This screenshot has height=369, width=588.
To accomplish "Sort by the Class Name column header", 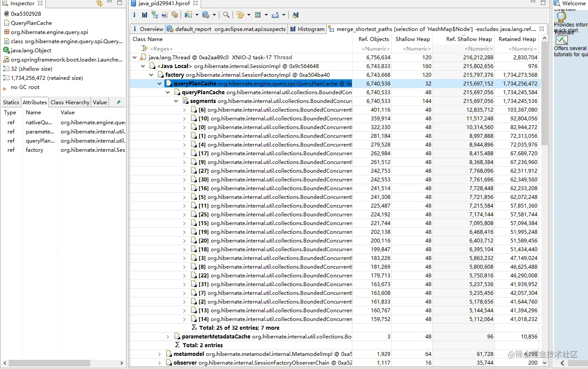I will coord(241,39).
